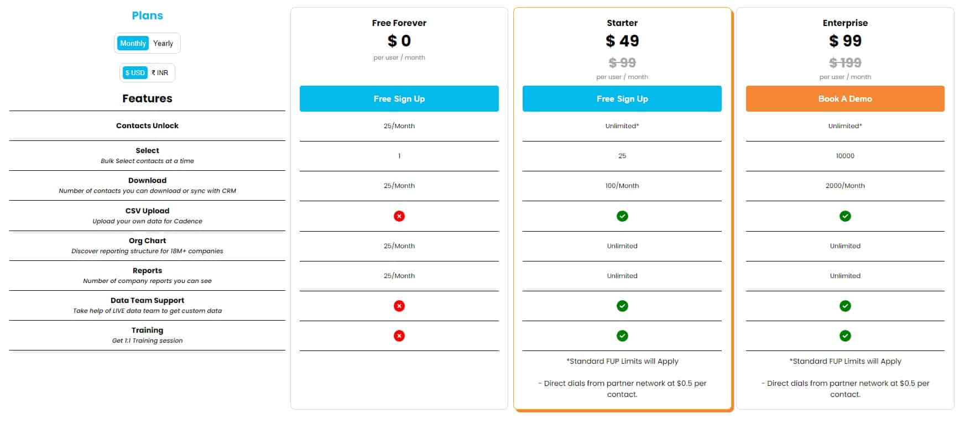Image resolution: width=980 pixels, height=424 pixels.
Task: Click green check for Starter Training
Action: [x=622, y=336]
